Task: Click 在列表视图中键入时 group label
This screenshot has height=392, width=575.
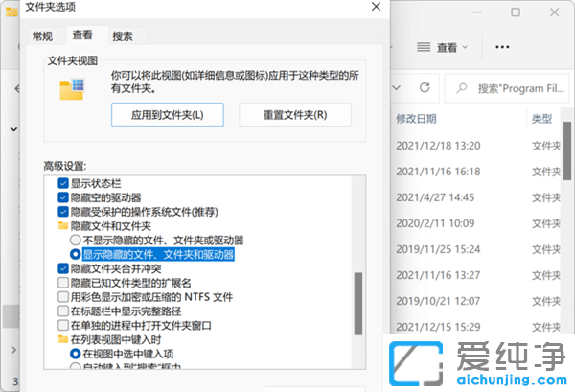Action: pyautogui.click(x=116, y=339)
